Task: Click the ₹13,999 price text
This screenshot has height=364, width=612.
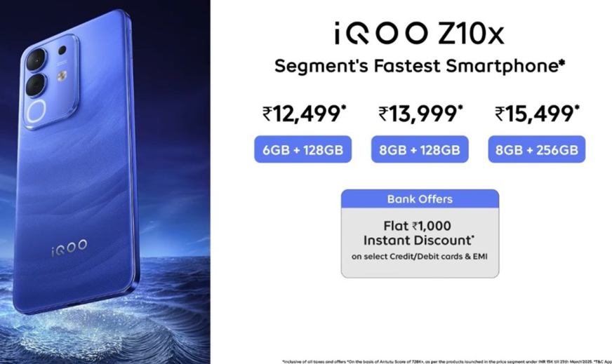Action: 420,114
